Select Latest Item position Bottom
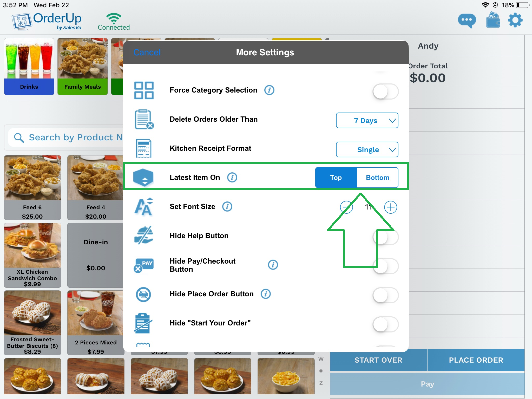532x399 pixels. (x=377, y=177)
